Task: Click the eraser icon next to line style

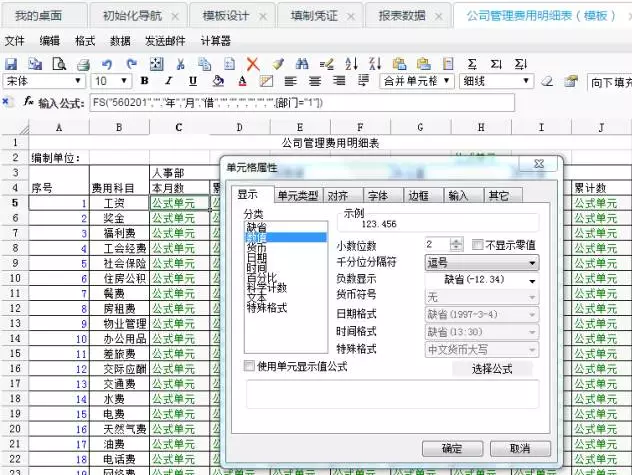Action: (547, 81)
